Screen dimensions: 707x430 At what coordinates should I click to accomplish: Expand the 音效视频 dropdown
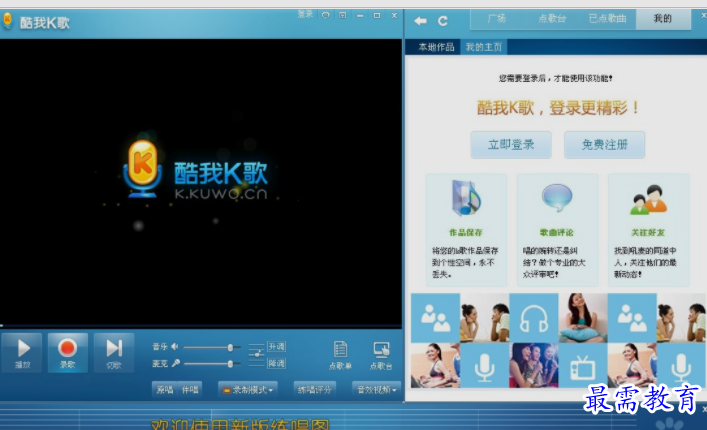click(376, 389)
